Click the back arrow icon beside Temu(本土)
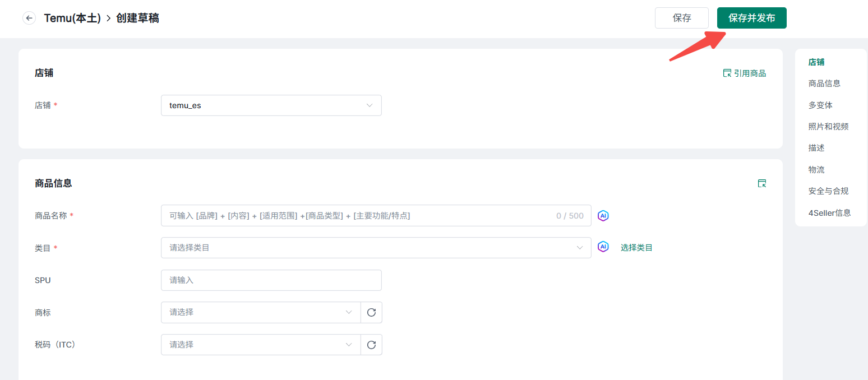The width and height of the screenshot is (868, 380). point(29,18)
